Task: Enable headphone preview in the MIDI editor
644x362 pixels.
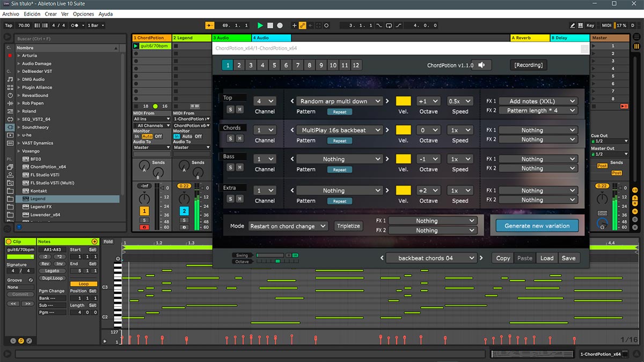Action: coord(118,259)
